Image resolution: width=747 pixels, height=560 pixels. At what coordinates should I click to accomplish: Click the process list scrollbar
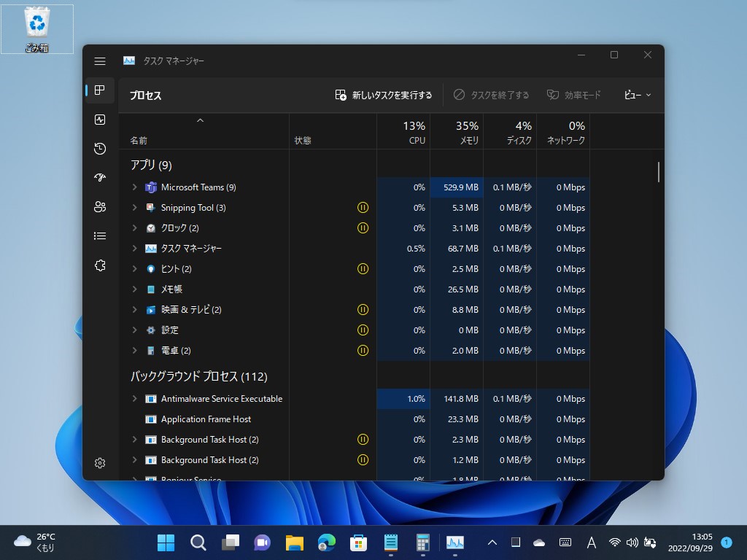[x=657, y=173]
